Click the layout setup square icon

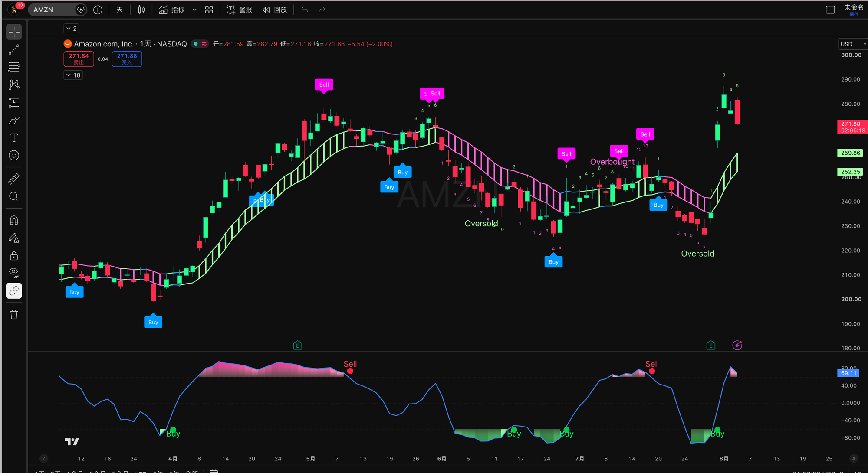coord(830,10)
